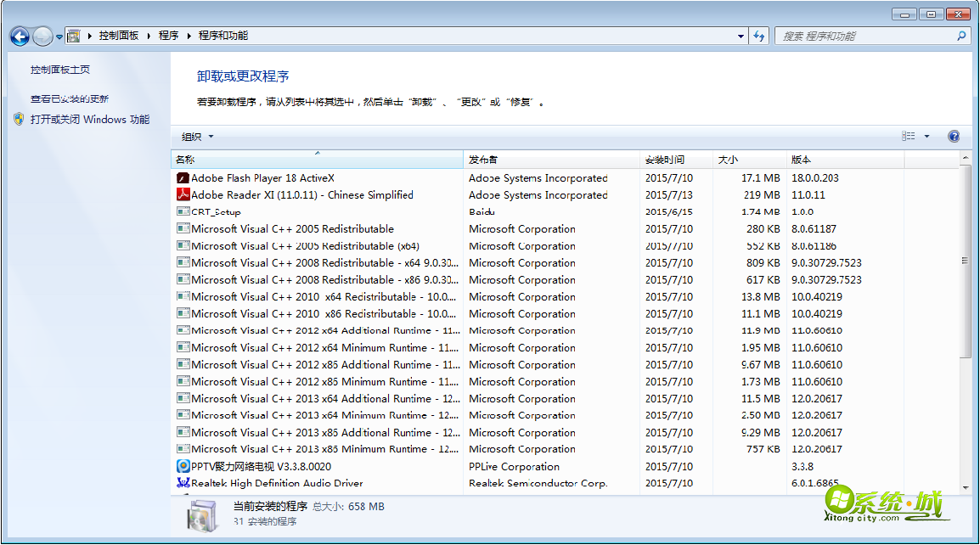This screenshot has width=980, height=545.
Task: Open 打开或关闭 Windows 功能
Action: [90, 120]
